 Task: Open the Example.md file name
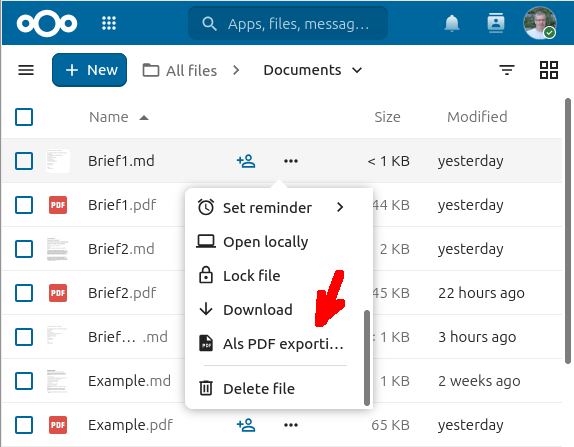129,381
